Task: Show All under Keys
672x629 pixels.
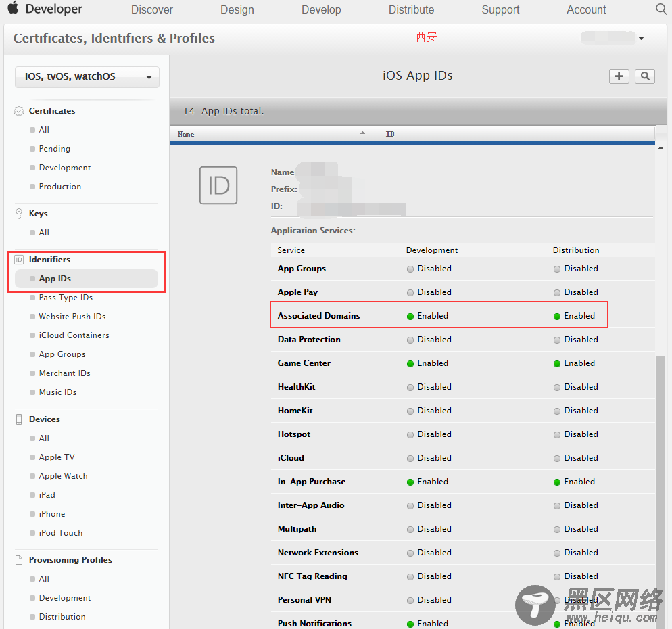Action: 44,233
